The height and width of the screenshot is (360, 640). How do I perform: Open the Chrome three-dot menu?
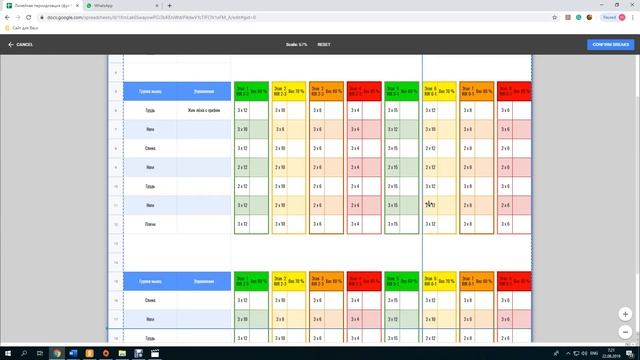coord(633,18)
